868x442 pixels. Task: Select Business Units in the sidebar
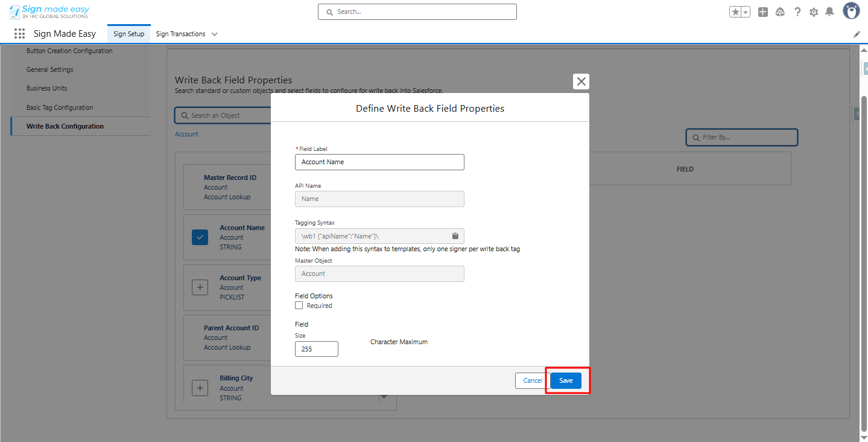(47, 88)
